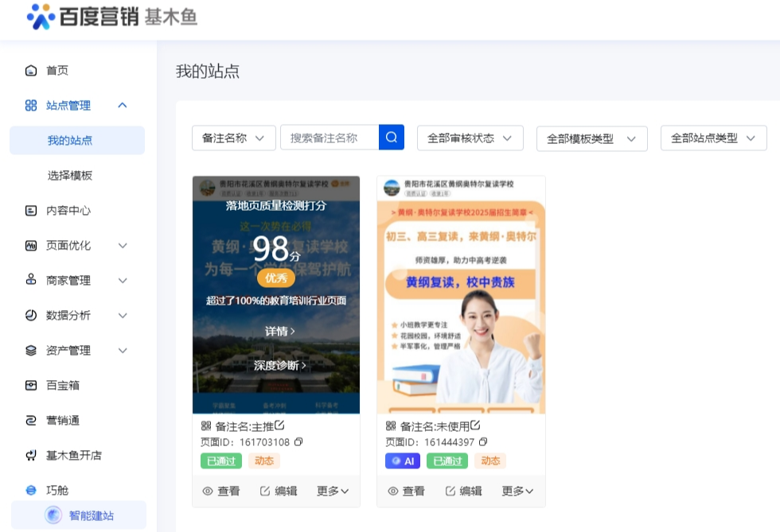Click 动态 tag on 主推 card
Viewport: 780px width, 532px height.
tap(264, 461)
